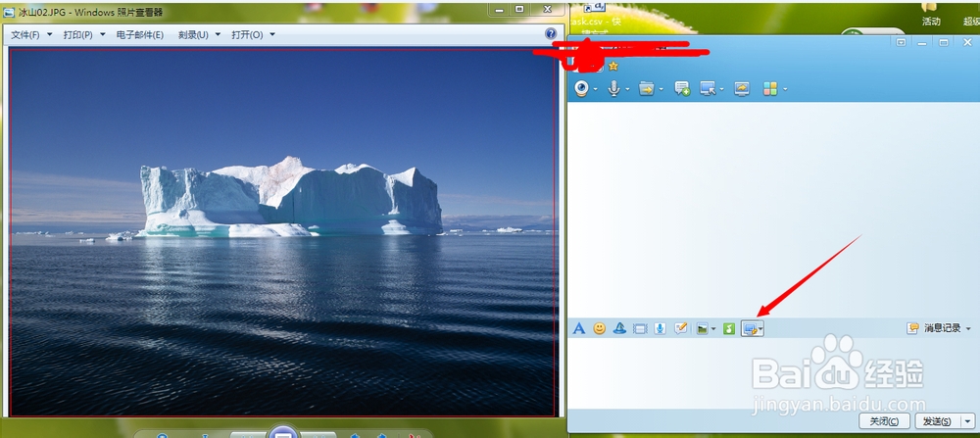Image resolution: width=980 pixels, height=438 pixels.
Task: Send a window shake with the film-strip icon
Action: coord(639,328)
